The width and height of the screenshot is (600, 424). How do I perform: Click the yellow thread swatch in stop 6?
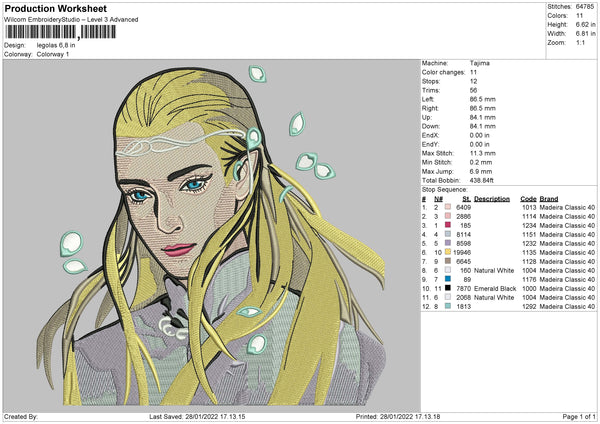(450, 255)
